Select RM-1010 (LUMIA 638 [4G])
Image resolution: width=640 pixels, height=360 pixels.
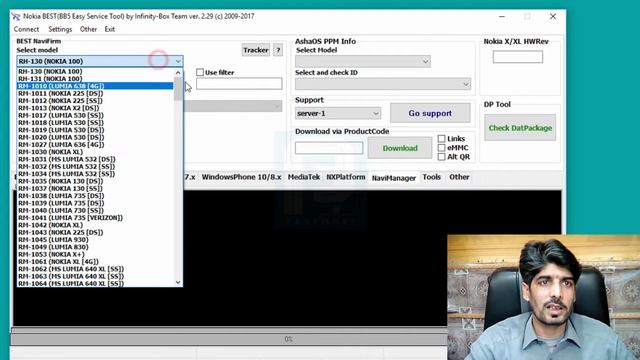[x=95, y=86]
